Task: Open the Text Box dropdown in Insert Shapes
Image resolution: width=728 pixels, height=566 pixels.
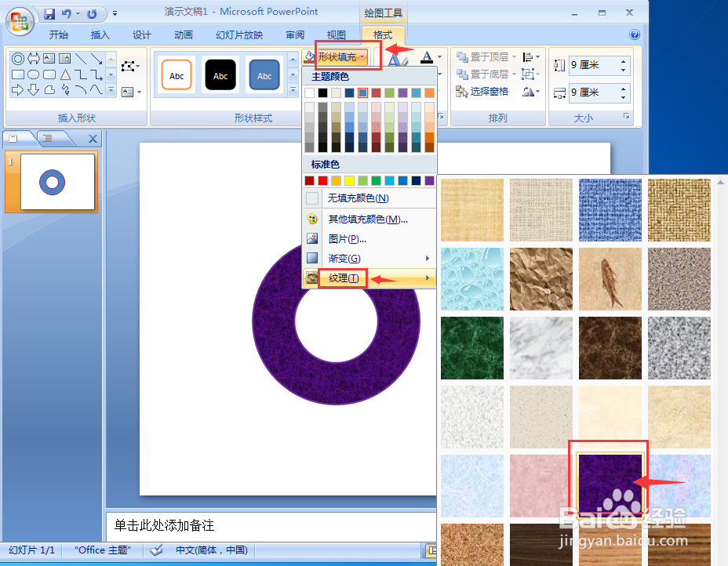Action: (131, 92)
